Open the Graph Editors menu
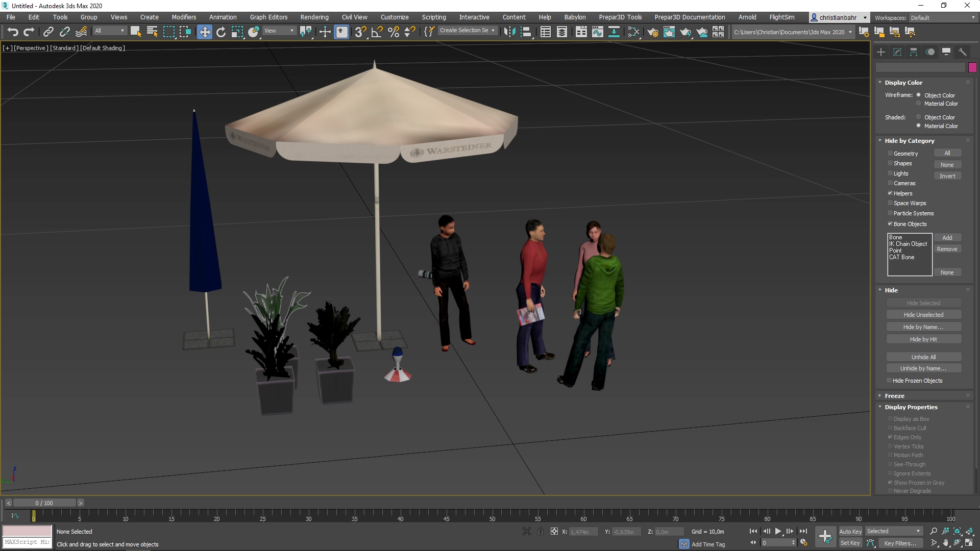Image resolution: width=980 pixels, height=551 pixels. pyautogui.click(x=268, y=17)
